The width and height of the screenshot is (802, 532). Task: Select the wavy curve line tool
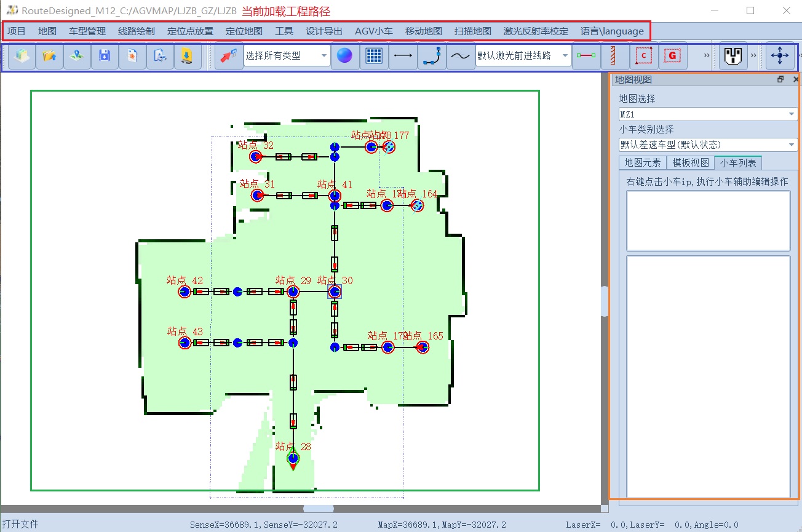[x=460, y=56]
